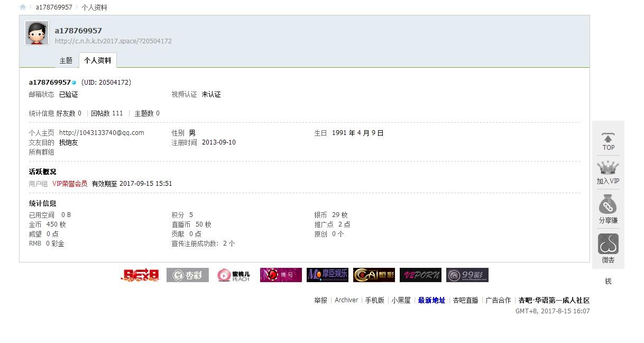This screenshot has width=644, height=343.
Task: Click the 加入VIP label in sidebar
Action: [x=608, y=181]
